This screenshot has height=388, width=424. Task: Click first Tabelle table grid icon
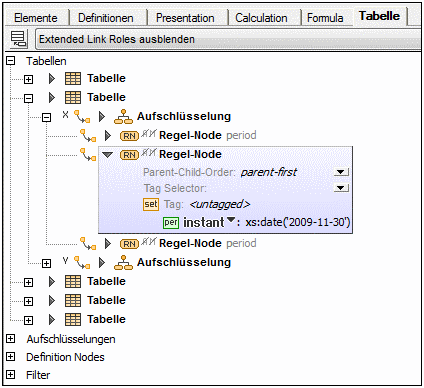(x=73, y=78)
